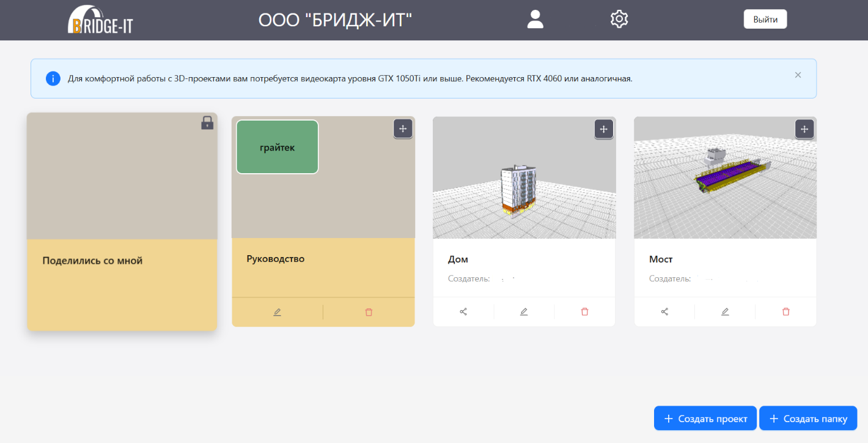Click the lock icon on shared folder

pos(207,123)
